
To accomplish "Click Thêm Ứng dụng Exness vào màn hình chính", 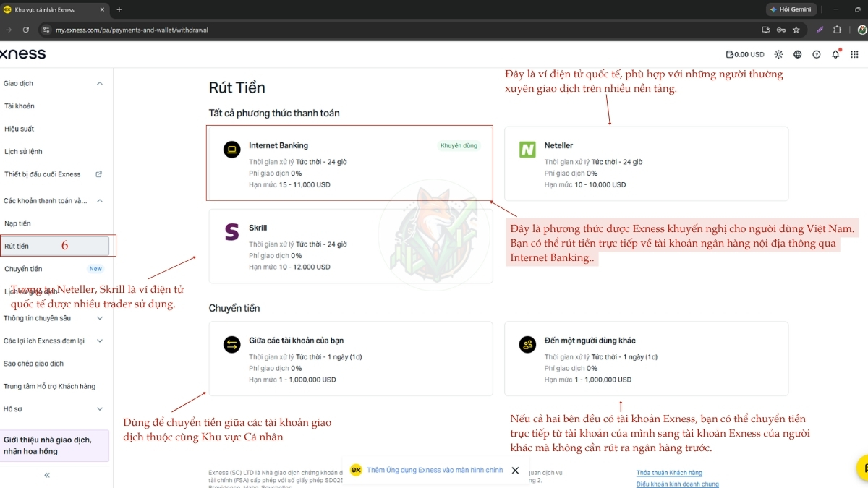I will [x=435, y=470].
